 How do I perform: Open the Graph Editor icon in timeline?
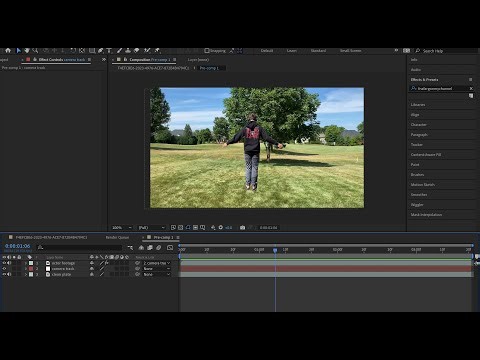tap(170, 247)
